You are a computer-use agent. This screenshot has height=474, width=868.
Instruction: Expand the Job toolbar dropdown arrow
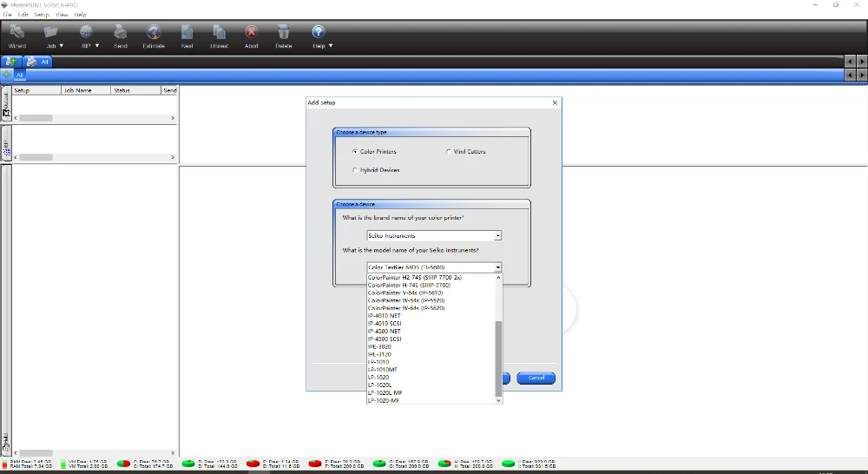click(x=62, y=46)
